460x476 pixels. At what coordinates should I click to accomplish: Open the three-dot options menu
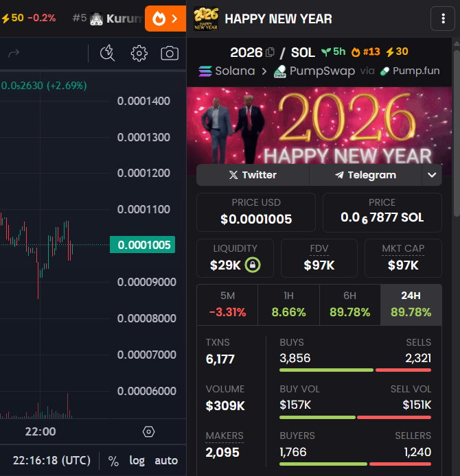443,19
